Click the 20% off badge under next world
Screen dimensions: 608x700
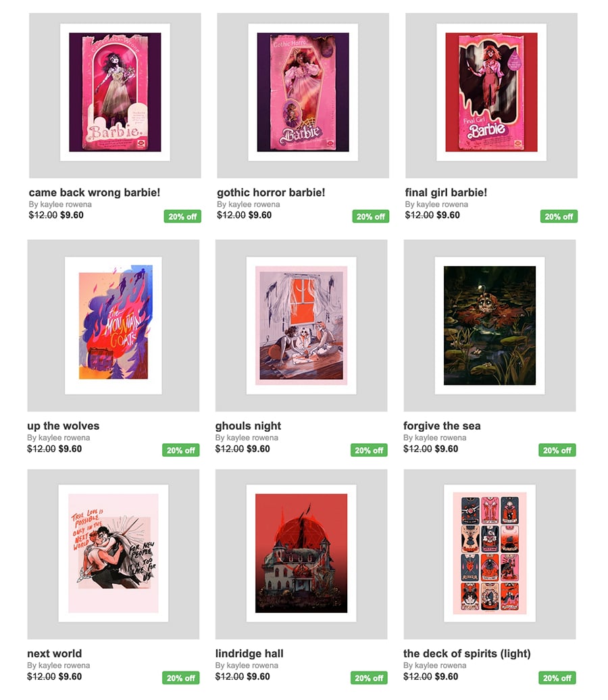(181, 678)
